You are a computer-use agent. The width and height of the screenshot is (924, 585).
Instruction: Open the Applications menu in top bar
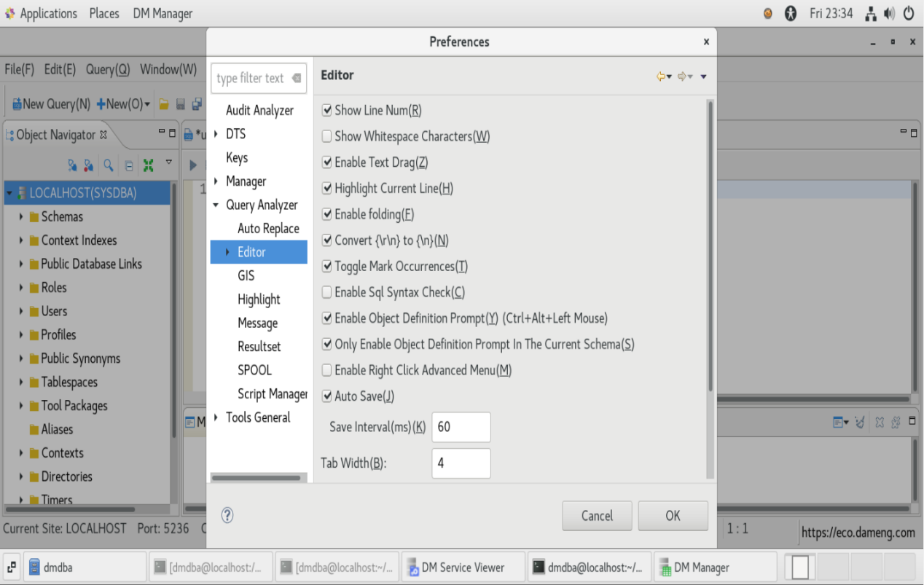pyautogui.click(x=48, y=14)
